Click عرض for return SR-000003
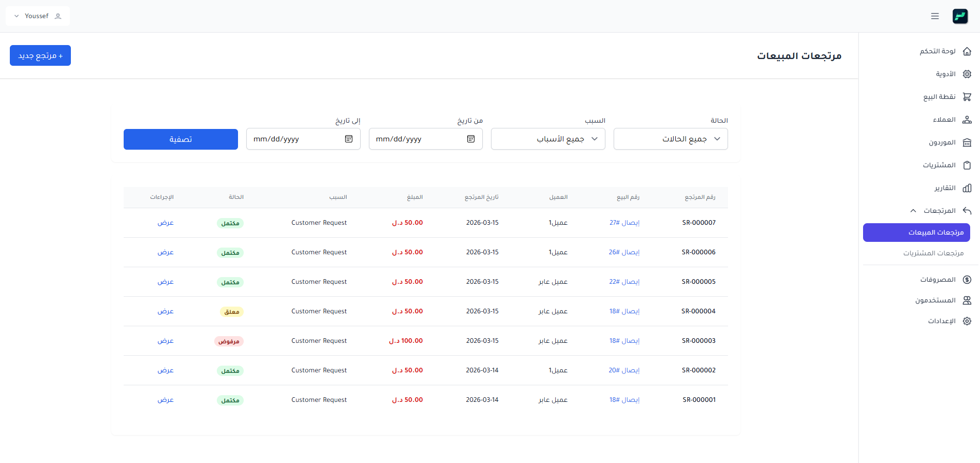The width and height of the screenshot is (980, 463). tap(166, 341)
